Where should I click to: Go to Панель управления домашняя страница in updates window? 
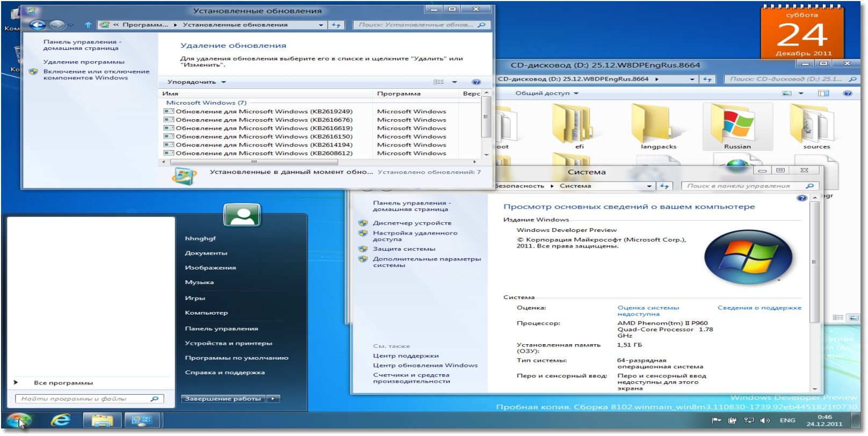point(82,45)
